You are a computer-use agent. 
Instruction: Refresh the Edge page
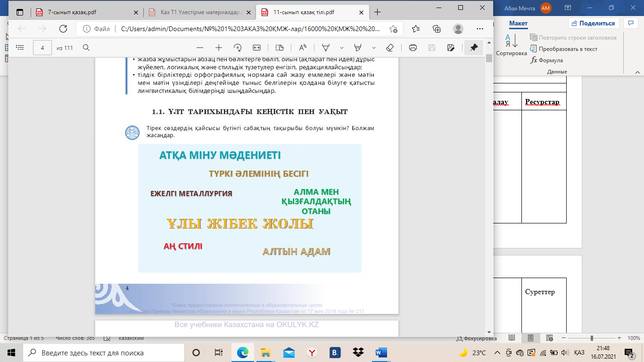63,29
